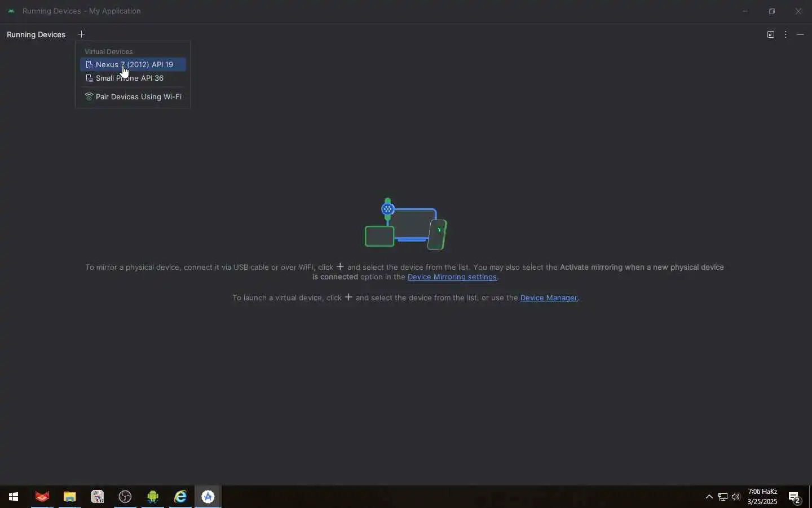812x508 pixels.
Task: Open the green Android icon in taskbar
Action: pos(153,497)
